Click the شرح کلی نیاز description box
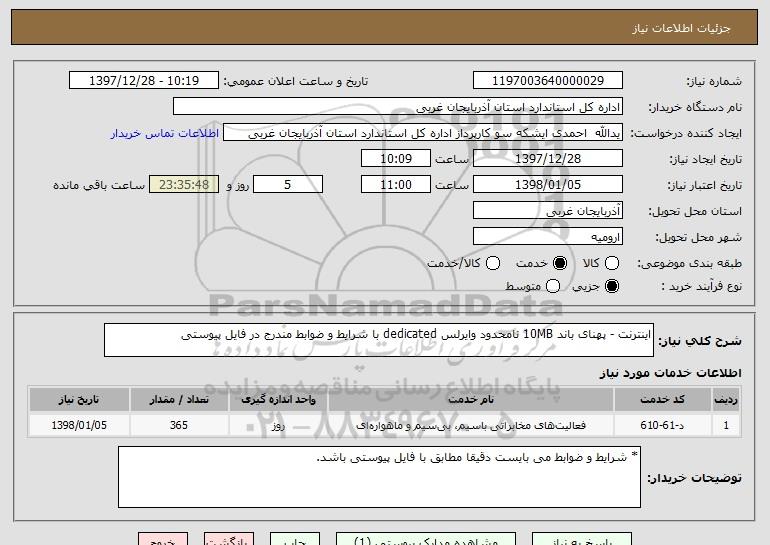 (x=379, y=340)
